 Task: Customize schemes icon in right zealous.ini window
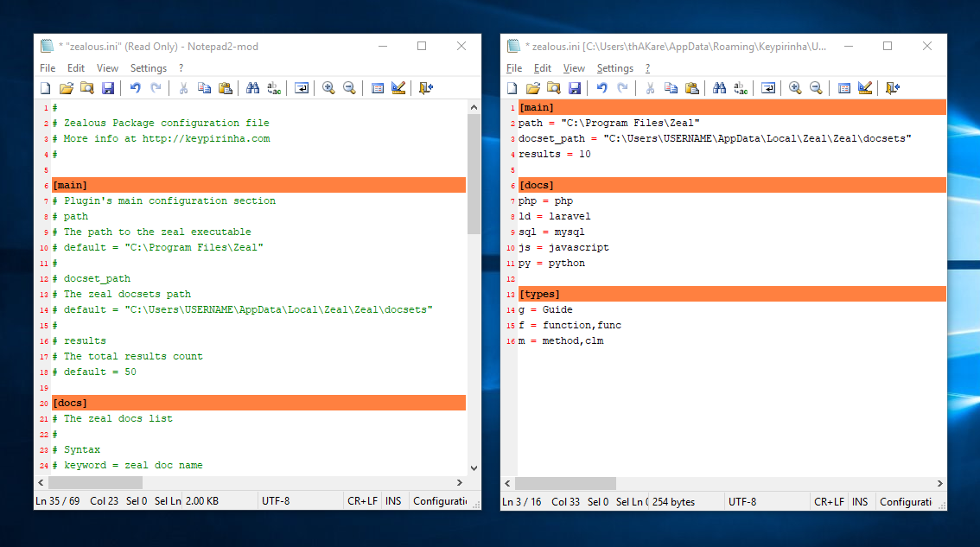(x=865, y=88)
